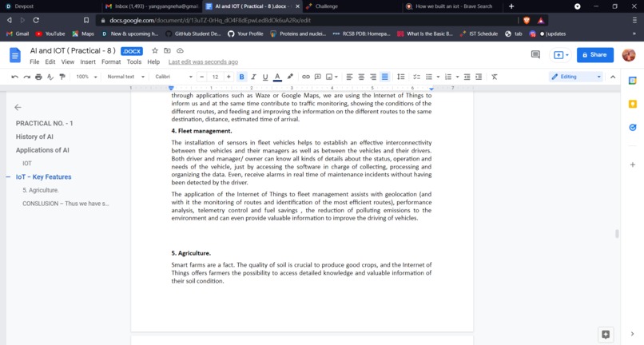Run spelling and grammar check icon
Screen dimensions: 644x345
[x=50, y=77]
